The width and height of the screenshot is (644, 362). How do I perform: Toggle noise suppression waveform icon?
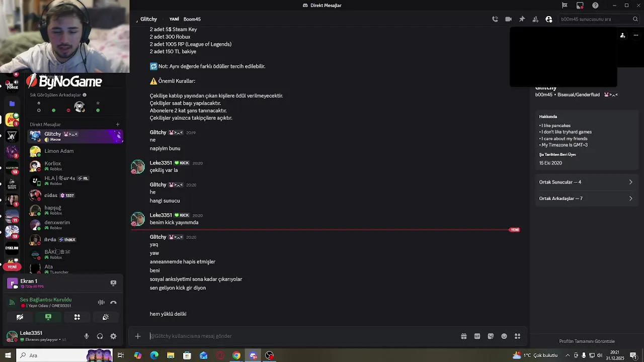pos(101,302)
